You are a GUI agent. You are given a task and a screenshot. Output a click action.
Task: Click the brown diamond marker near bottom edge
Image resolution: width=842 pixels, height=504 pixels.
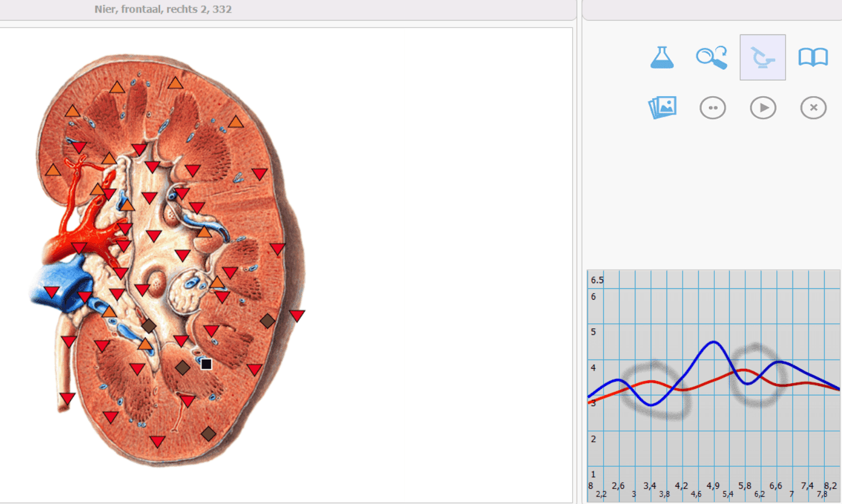(208, 433)
